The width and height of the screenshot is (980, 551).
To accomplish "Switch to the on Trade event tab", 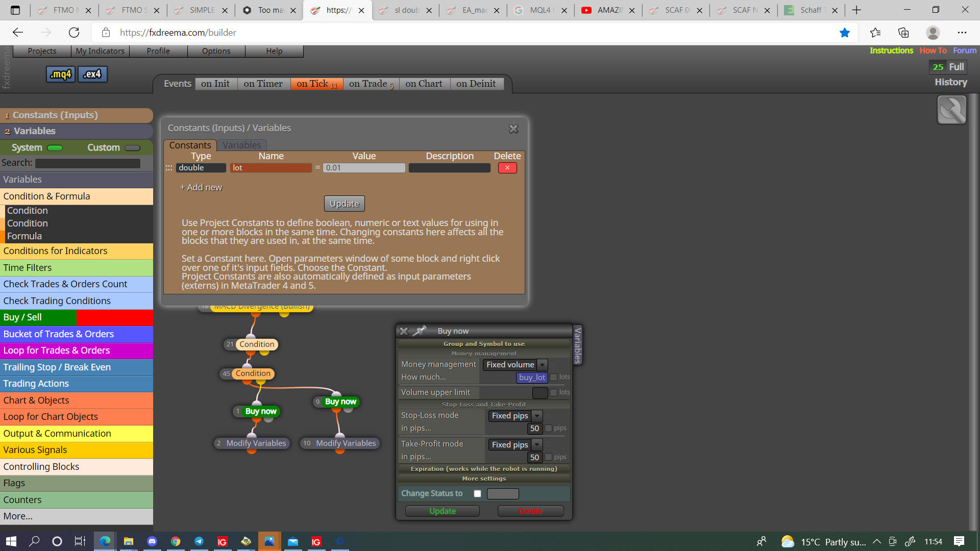I will pyautogui.click(x=371, y=84).
